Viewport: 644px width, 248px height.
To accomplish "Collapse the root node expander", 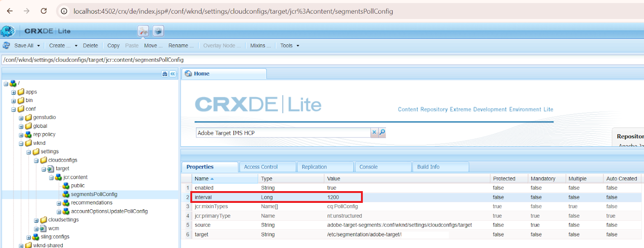I will (6, 84).
